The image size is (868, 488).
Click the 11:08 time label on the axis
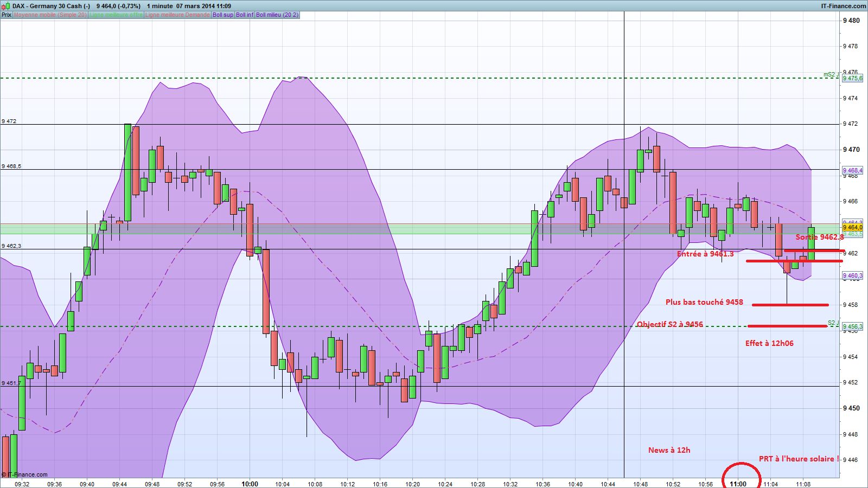(x=803, y=484)
